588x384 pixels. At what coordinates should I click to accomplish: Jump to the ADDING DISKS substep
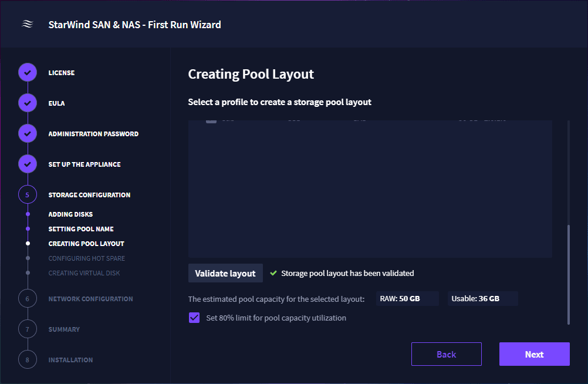point(70,214)
